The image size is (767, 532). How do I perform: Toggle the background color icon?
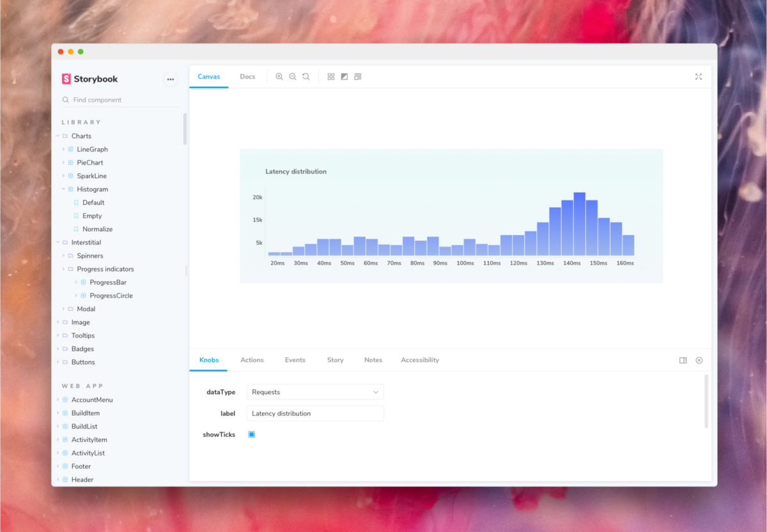coord(344,76)
